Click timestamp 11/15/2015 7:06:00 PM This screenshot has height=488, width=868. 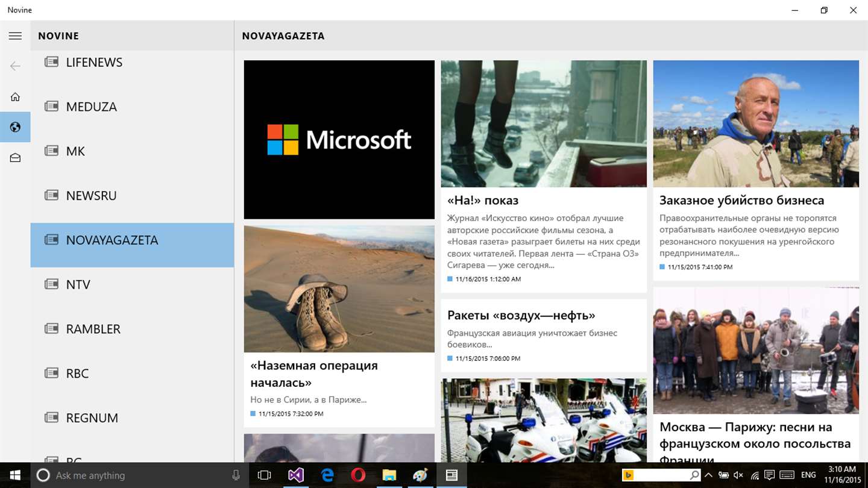pyautogui.click(x=488, y=358)
